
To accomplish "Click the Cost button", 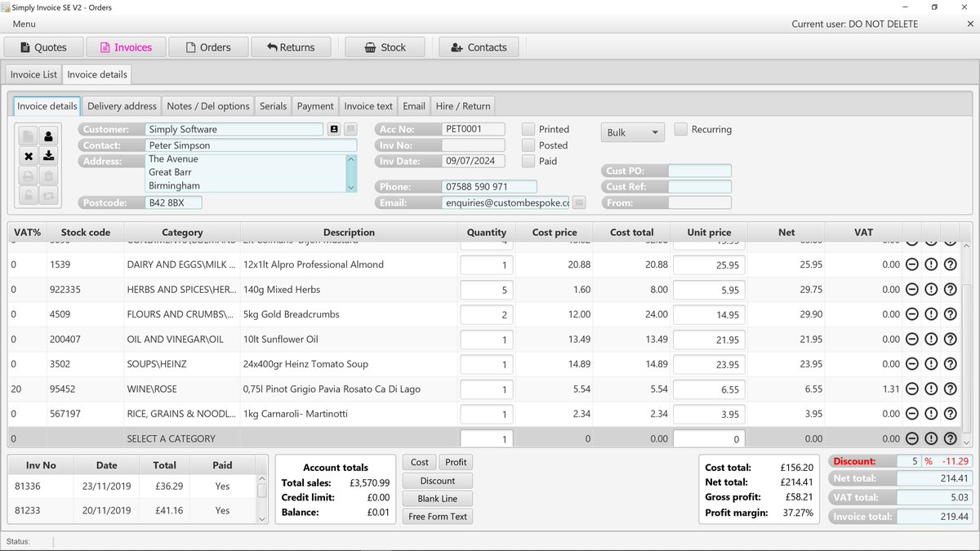I will coord(419,463).
